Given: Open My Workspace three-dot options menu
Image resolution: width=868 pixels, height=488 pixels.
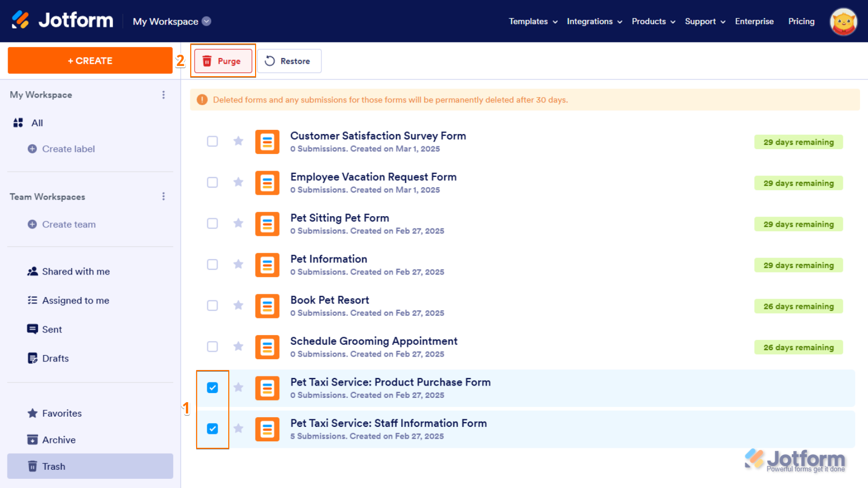Looking at the screenshot, I should coord(163,95).
